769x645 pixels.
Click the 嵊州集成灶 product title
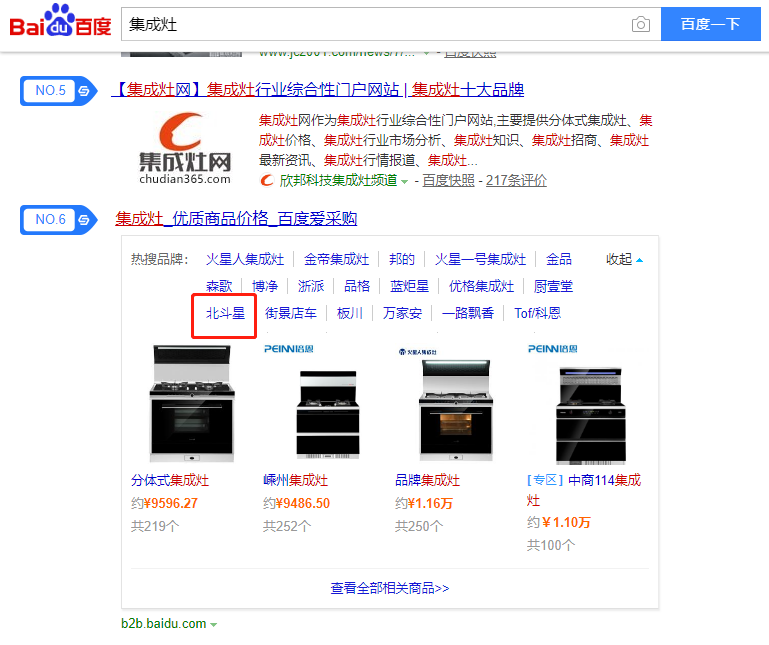pos(295,480)
